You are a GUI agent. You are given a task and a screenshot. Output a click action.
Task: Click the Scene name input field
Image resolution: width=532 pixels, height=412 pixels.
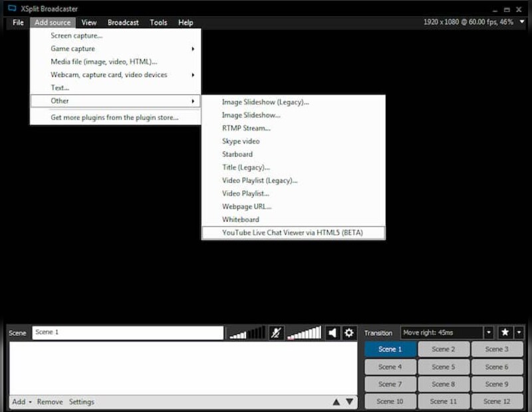pyautogui.click(x=128, y=333)
